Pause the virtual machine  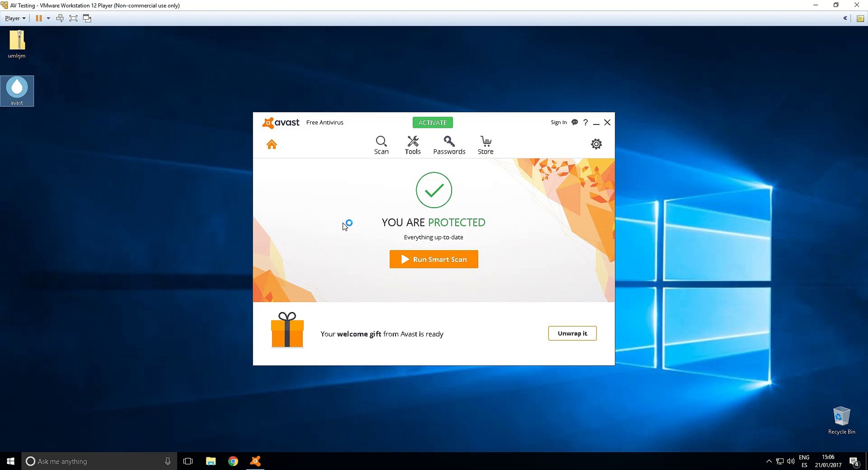pyautogui.click(x=39, y=18)
